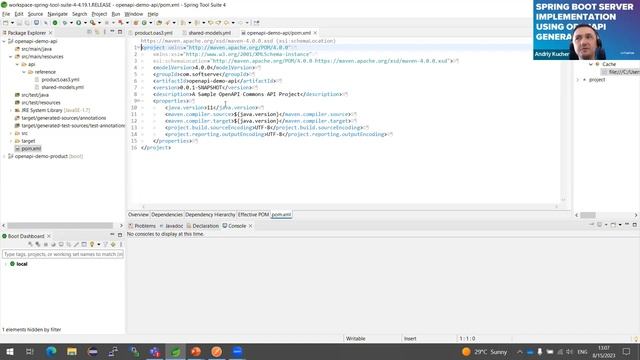The width and height of the screenshot is (640, 360).
Task: Open the Source menu
Action: tap(35, 14)
